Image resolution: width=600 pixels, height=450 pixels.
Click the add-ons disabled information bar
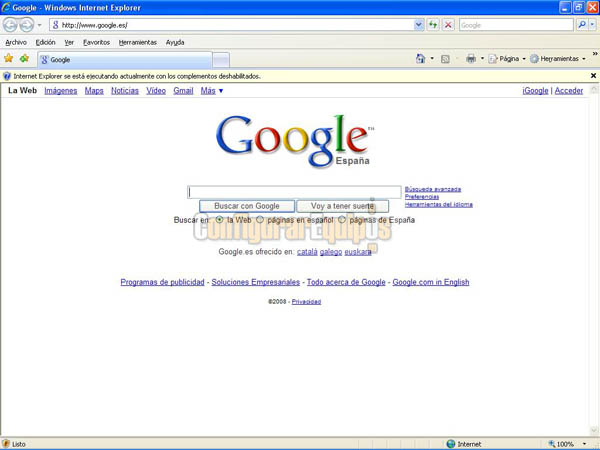(295, 76)
